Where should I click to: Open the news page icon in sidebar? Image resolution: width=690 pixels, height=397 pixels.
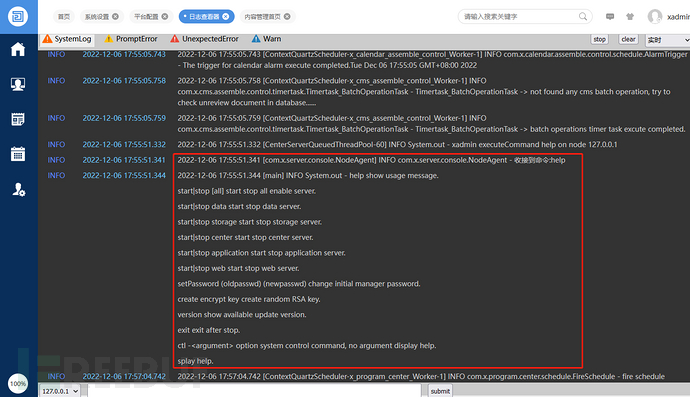(18, 119)
